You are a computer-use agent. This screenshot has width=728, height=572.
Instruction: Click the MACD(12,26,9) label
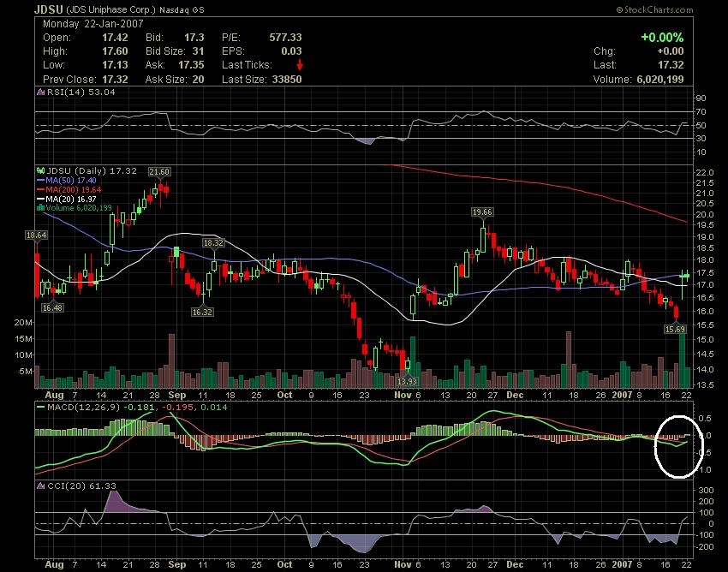tap(83, 408)
